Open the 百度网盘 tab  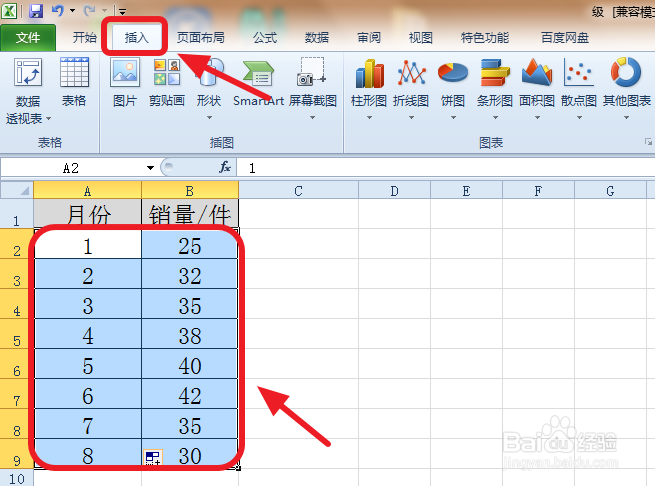(565, 38)
